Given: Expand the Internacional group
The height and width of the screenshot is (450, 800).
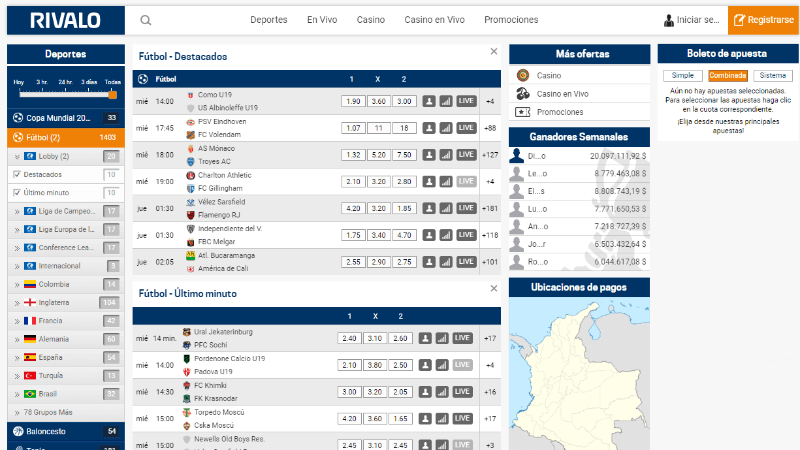Looking at the screenshot, I should 17,266.
